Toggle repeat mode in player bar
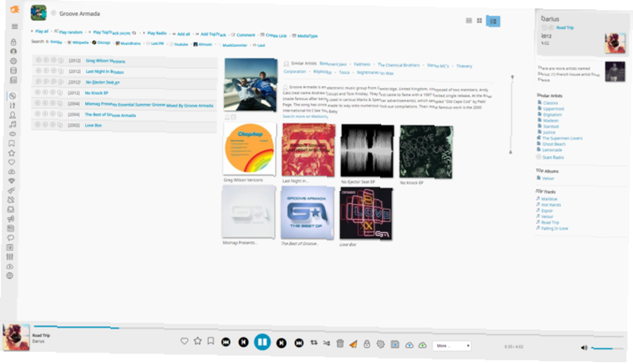The image size is (633, 364). click(314, 342)
